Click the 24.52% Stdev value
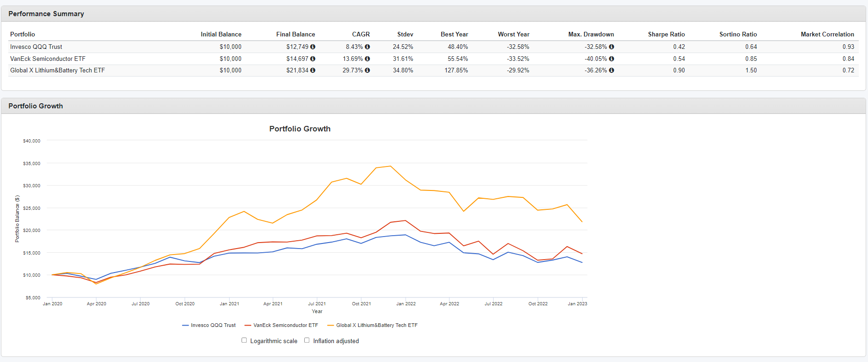This screenshot has height=362, width=868. click(x=403, y=47)
